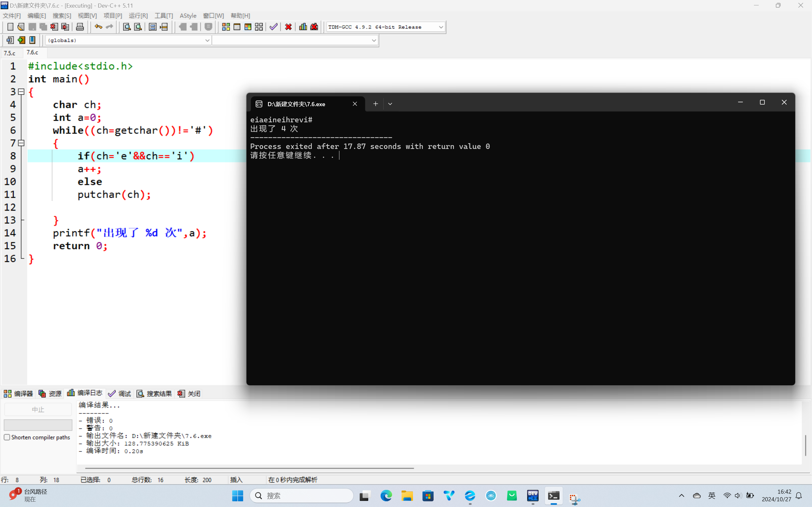812x507 pixels.
Task: Collapse the code fold at line 3
Action: [21, 92]
